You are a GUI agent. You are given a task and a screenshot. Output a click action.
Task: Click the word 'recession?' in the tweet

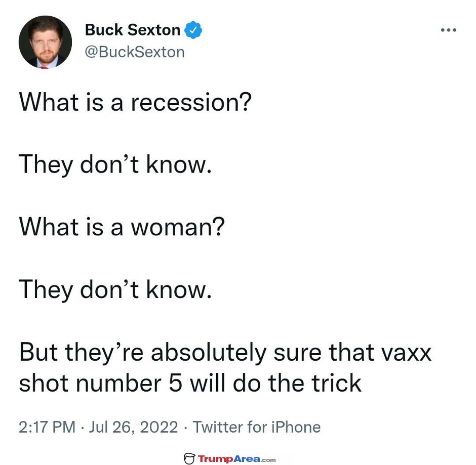click(x=191, y=103)
